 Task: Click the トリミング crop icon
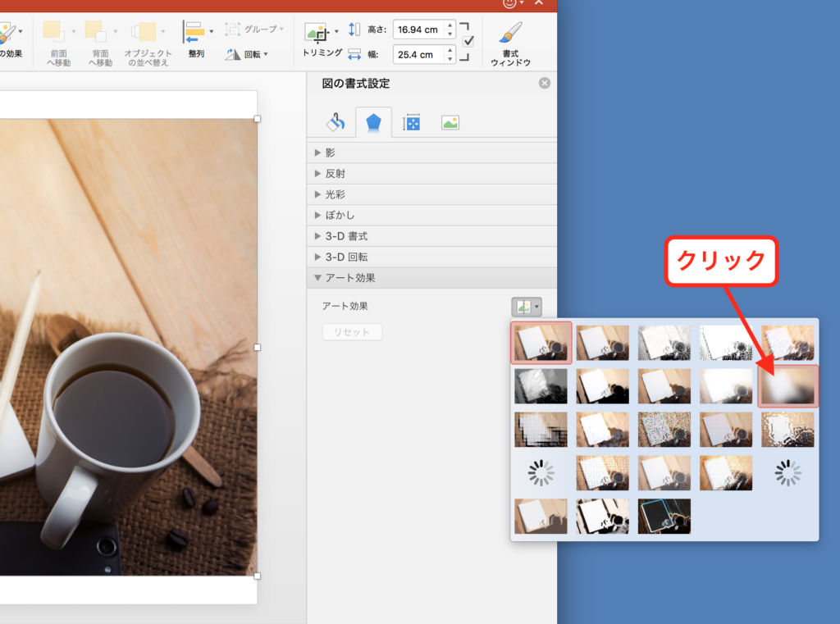click(x=316, y=33)
